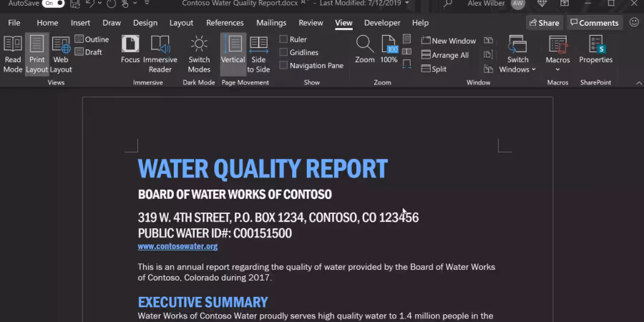Select Print Layout view

(x=37, y=54)
